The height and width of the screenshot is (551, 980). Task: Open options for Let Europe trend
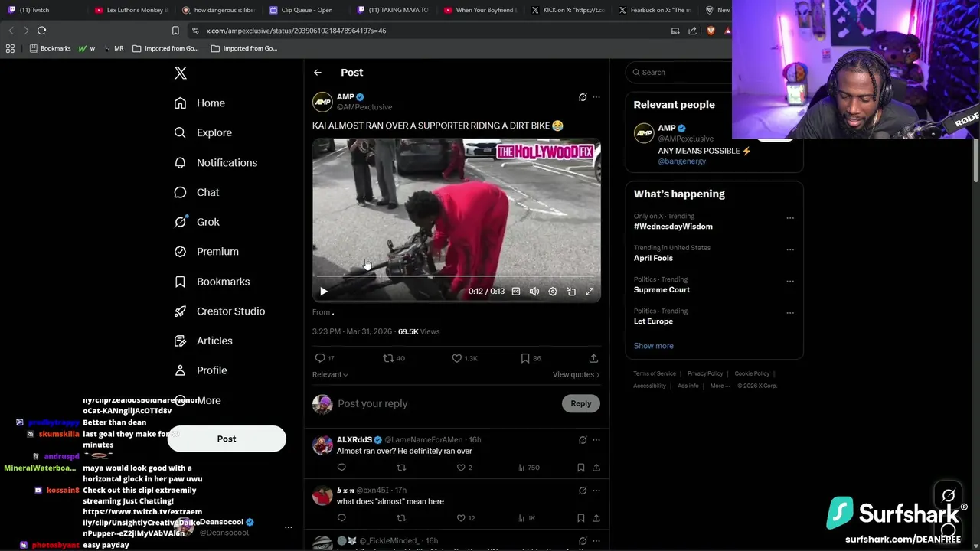click(x=790, y=313)
